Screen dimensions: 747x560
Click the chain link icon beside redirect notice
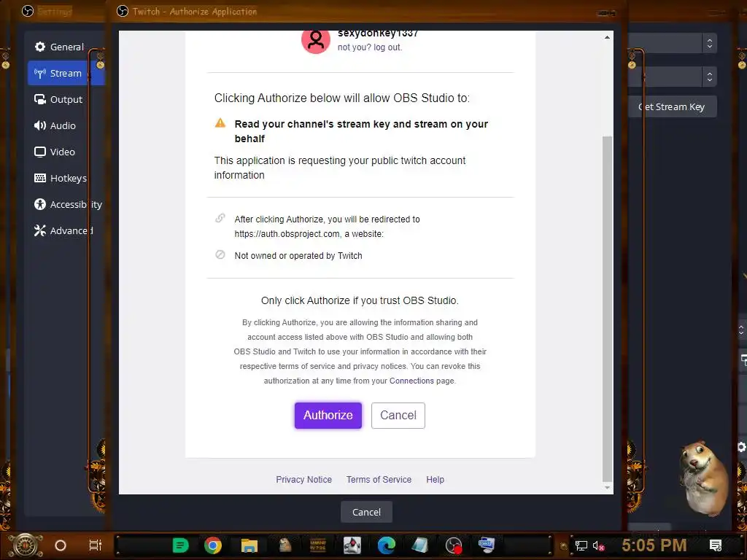click(220, 218)
